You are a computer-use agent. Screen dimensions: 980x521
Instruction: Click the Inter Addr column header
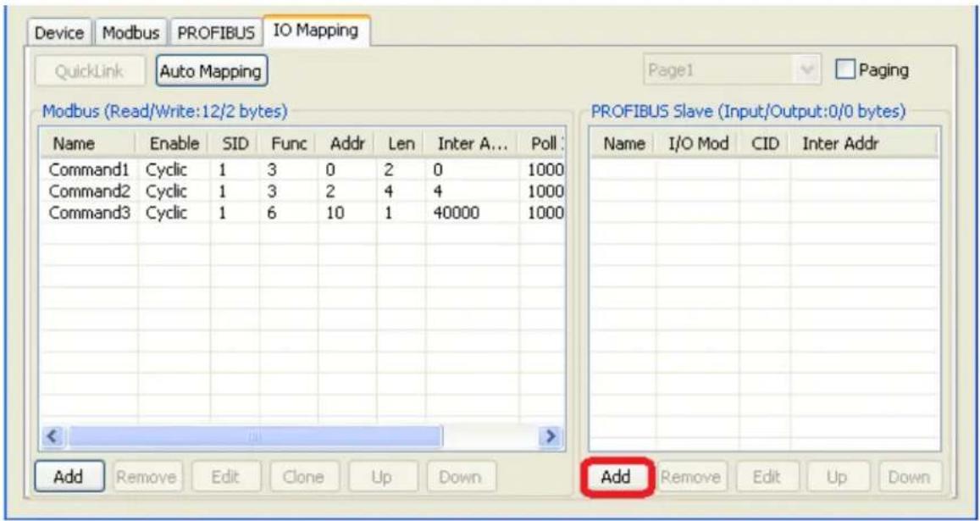[x=864, y=144]
